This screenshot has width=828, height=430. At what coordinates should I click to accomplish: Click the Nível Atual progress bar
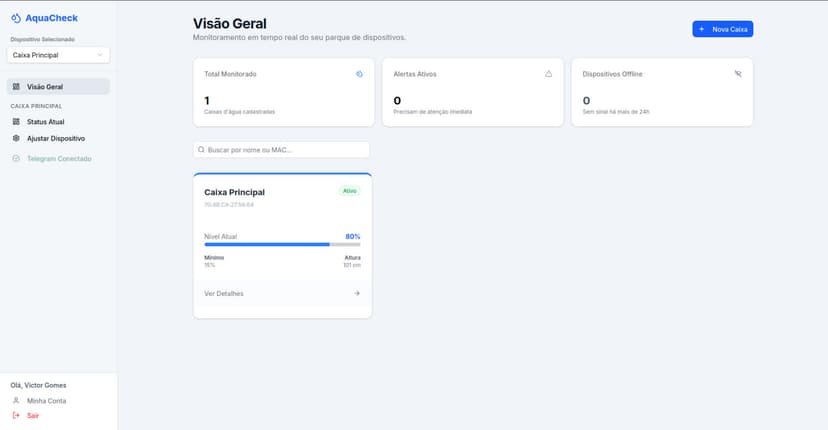click(x=282, y=244)
